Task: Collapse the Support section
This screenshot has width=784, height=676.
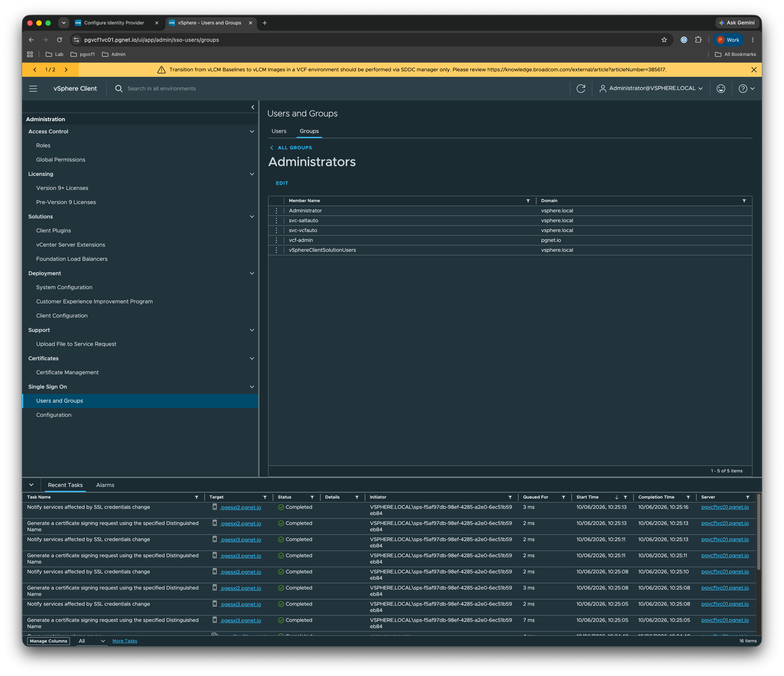Action: pyautogui.click(x=252, y=330)
